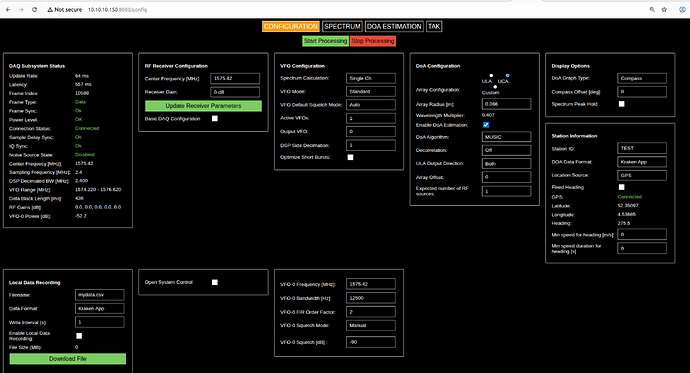Open the DOA Data Format dropdown
Image resolution: width=690 pixels, height=373 pixels.
click(x=642, y=162)
